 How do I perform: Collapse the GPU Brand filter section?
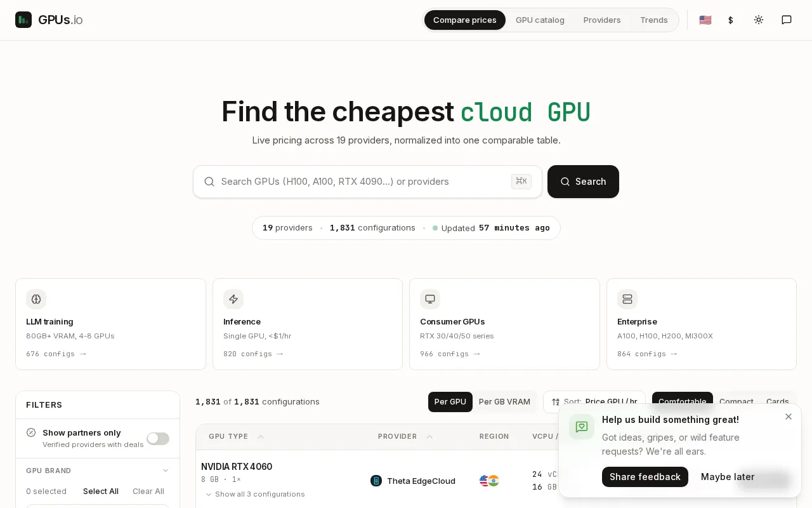click(x=98, y=471)
